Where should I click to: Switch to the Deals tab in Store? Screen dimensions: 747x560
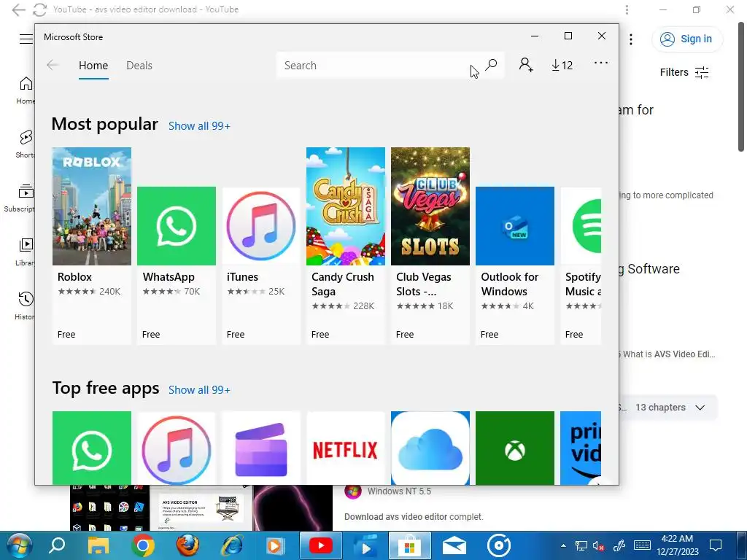point(139,65)
